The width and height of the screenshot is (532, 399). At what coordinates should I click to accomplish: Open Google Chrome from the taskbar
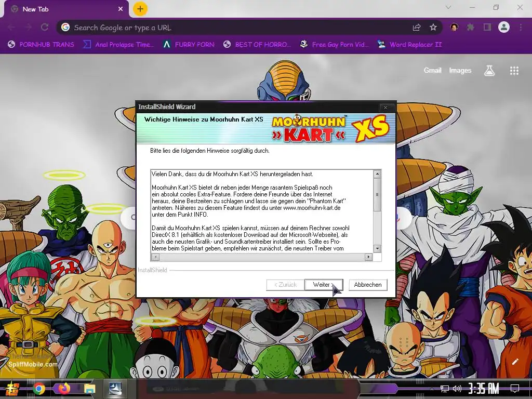pyautogui.click(x=38, y=389)
